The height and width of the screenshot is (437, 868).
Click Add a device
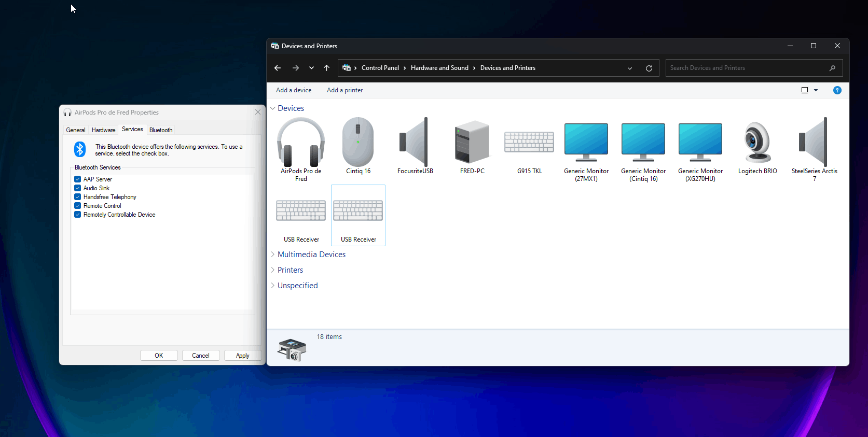click(x=294, y=90)
